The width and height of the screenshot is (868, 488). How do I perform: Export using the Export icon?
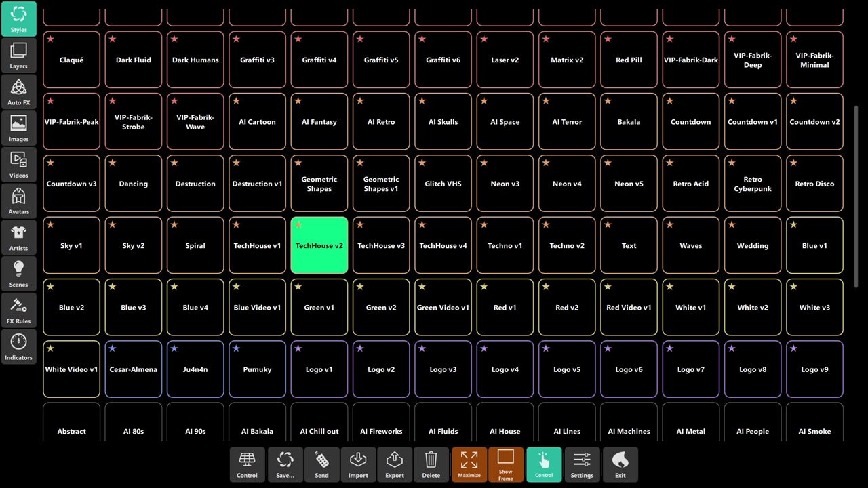coord(395,464)
